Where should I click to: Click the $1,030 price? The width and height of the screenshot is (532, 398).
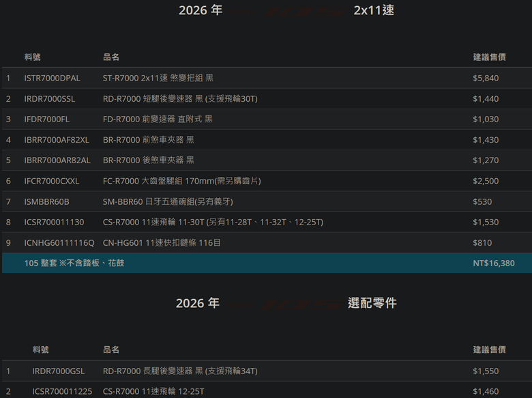click(486, 119)
